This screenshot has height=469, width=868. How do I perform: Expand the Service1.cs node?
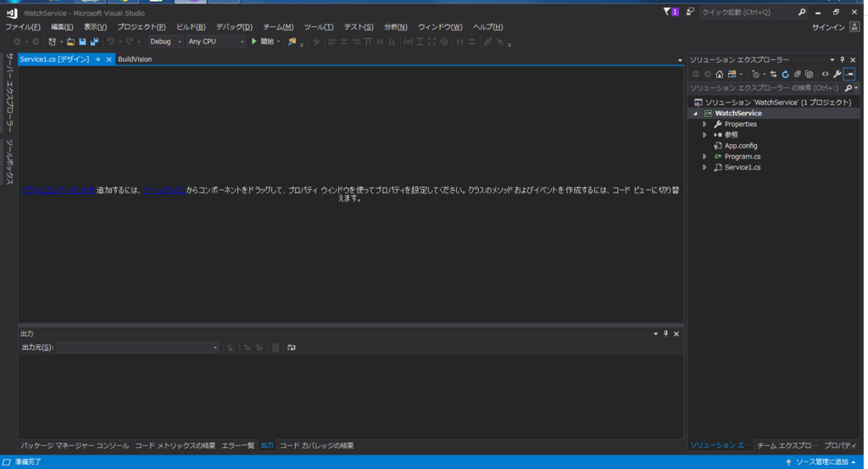[704, 167]
